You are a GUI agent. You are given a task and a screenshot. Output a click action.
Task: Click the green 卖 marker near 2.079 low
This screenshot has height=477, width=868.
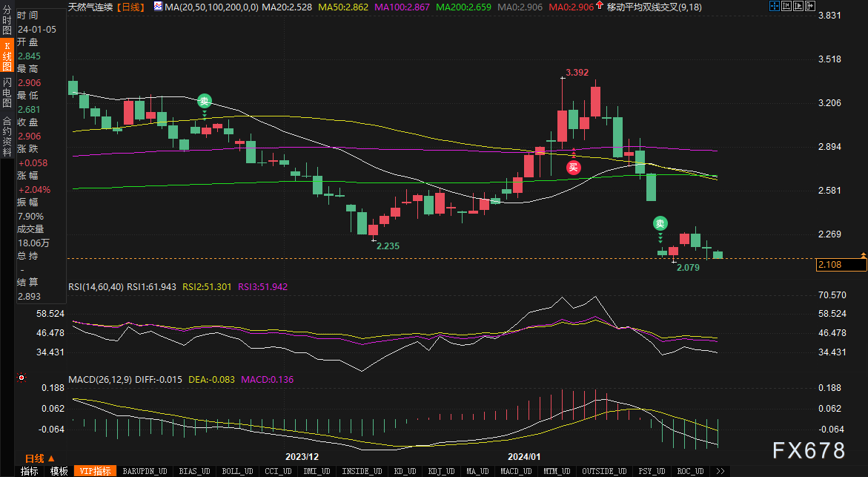pyautogui.click(x=660, y=223)
